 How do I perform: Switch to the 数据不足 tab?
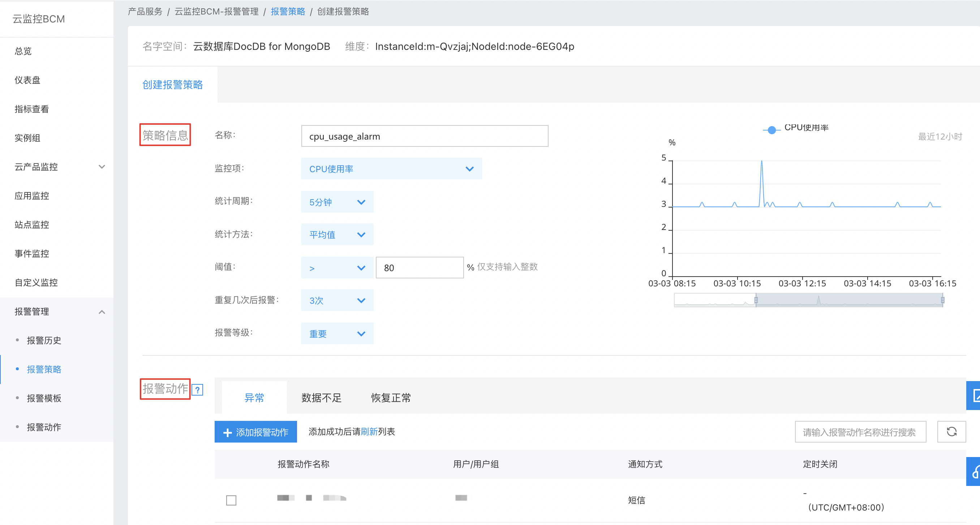(322, 397)
